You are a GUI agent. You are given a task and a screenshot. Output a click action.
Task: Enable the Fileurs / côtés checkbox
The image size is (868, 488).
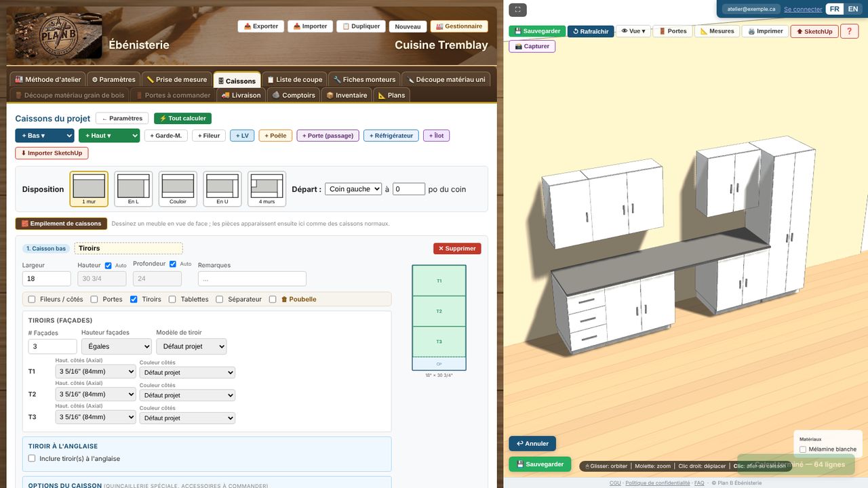(32, 299)
